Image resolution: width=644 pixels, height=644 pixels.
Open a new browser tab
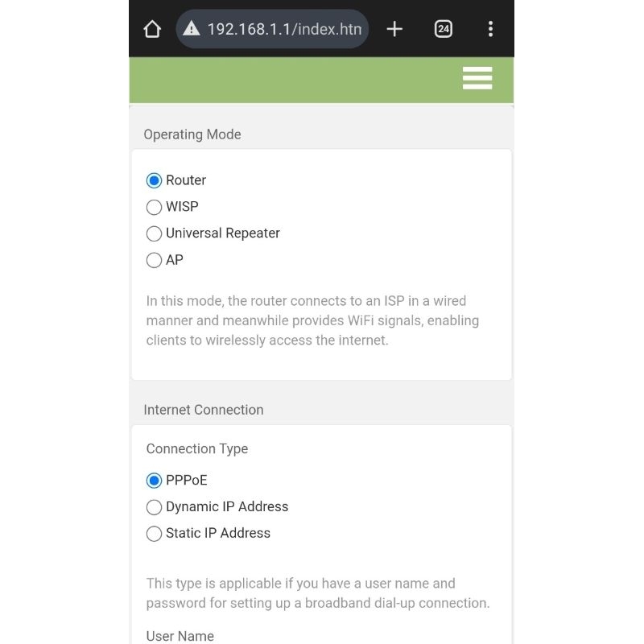pos(394,30)
